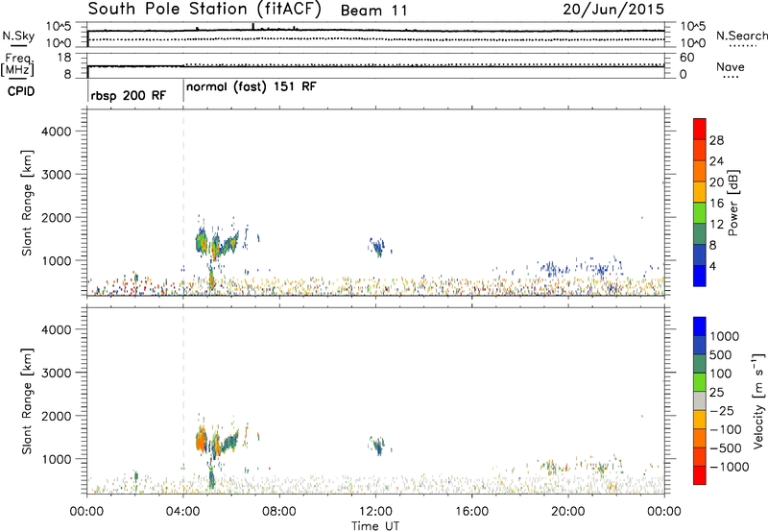Viewport: 768px width, 532px height.
Task: Click the "4000" range tick in the power panel
Action: click(x=56, y=132)
